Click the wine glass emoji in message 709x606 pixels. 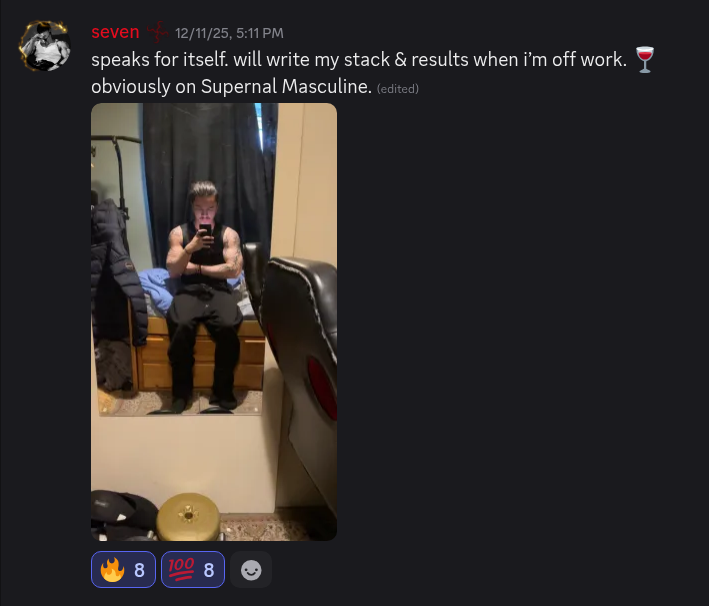645,59
